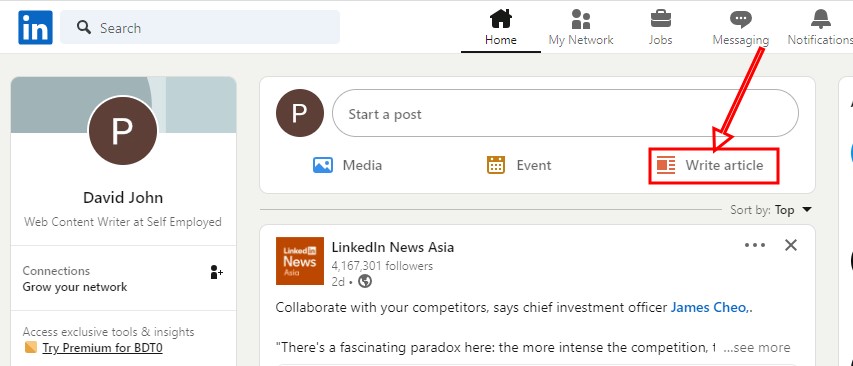Open the James Cheo profile link

point(709,307)
